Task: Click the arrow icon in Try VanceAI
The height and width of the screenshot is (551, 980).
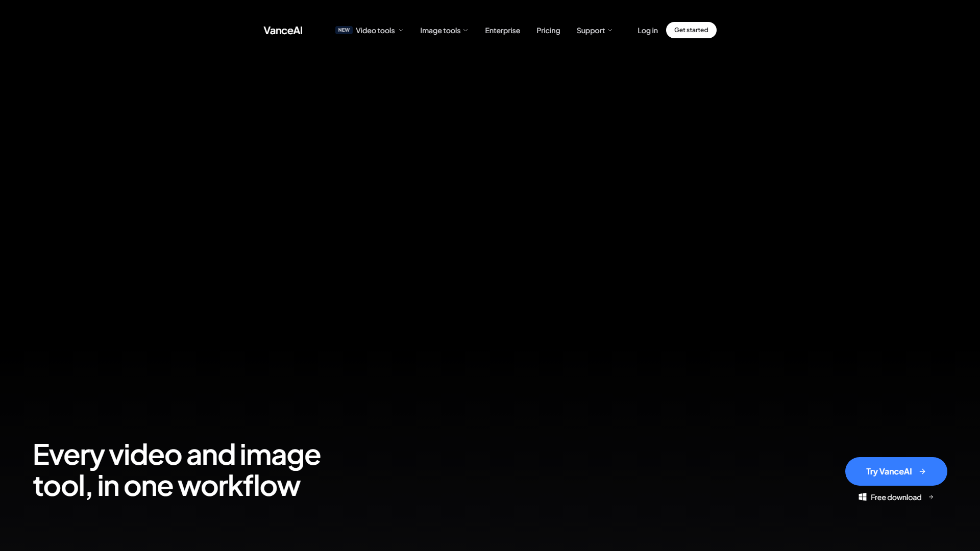Action: coord(922,471)
